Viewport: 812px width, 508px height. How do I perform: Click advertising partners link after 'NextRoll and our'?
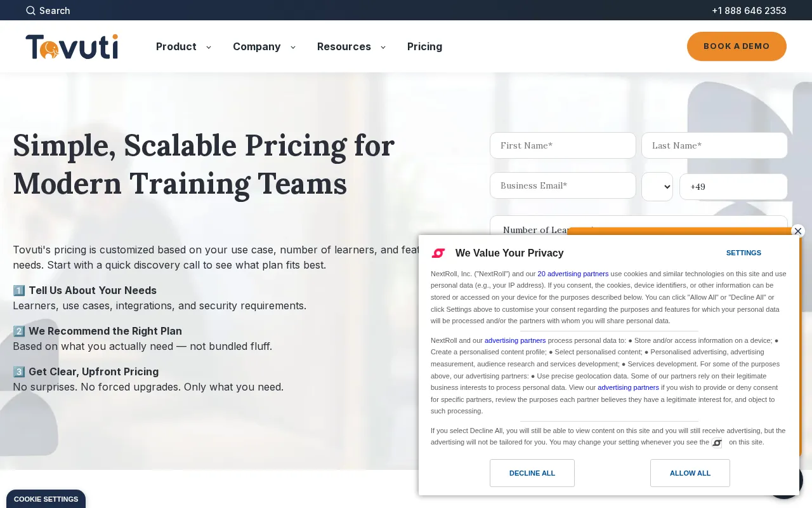[x=515, y=340]
